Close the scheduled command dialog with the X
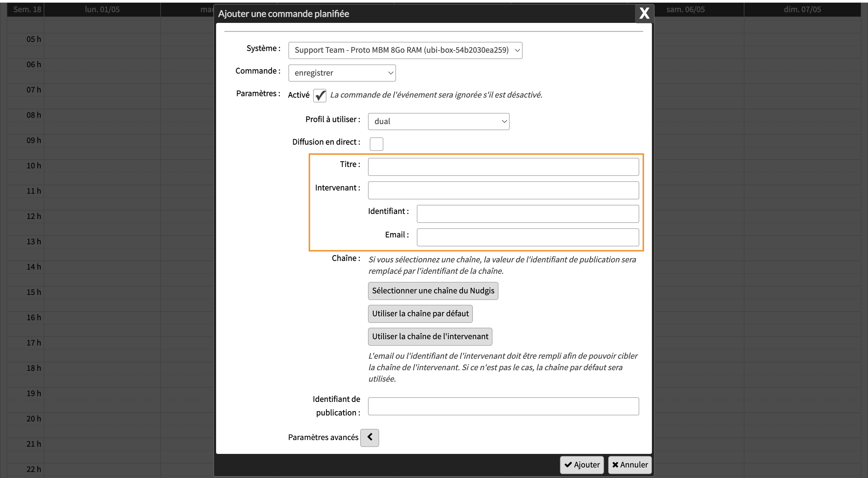 click(x=644, y=14)
